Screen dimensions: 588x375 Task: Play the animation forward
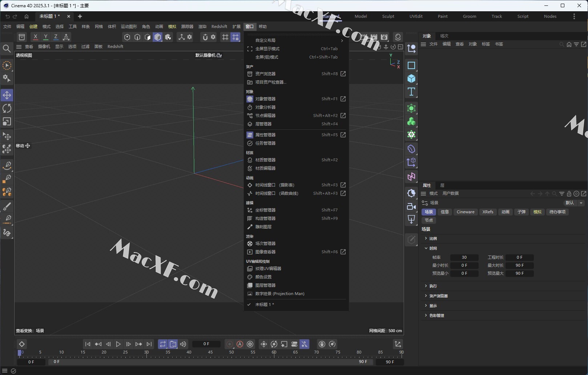pyautogui.click(x=118, y=344)
